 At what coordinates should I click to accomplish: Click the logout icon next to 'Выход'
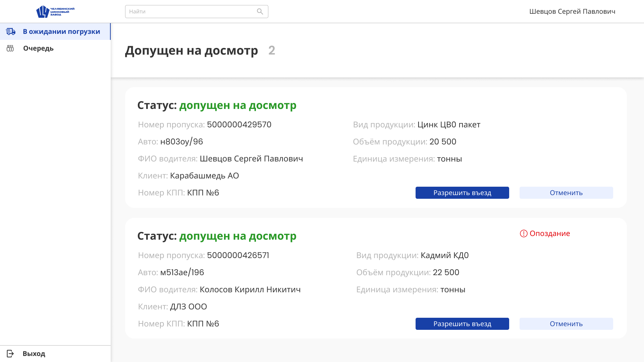[10, 353]
